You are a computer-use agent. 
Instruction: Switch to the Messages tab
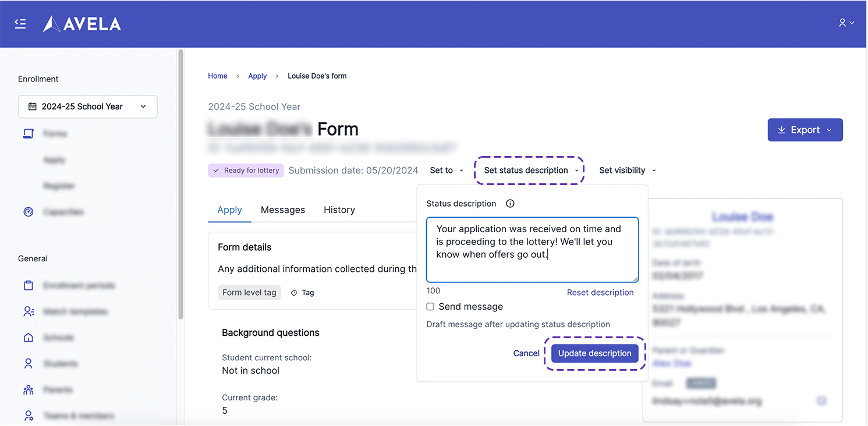[x=282, y=210]
